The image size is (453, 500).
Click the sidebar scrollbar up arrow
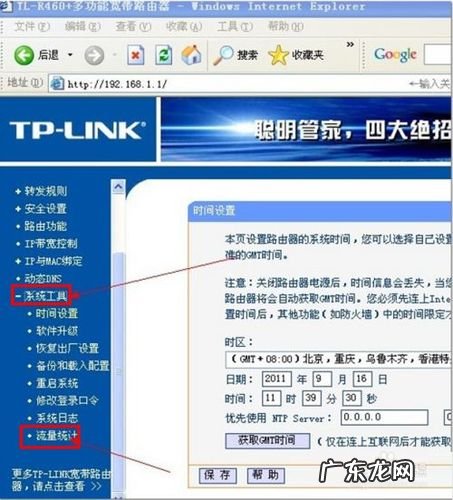click(x=118, y=187)
